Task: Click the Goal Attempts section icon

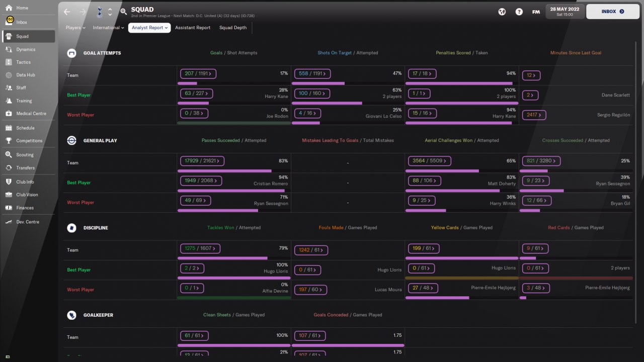Action: pos(72,53)
